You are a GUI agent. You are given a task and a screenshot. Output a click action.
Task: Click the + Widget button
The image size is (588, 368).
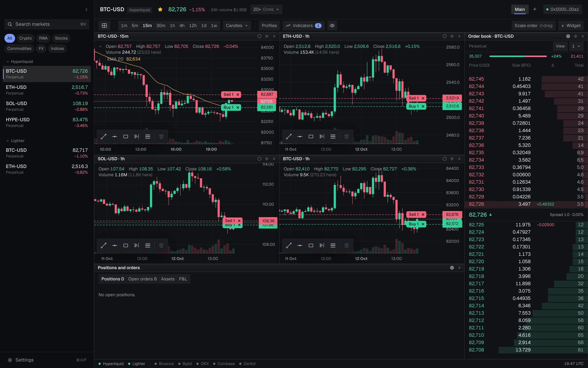pyautogui.click(x=571, y=26)
